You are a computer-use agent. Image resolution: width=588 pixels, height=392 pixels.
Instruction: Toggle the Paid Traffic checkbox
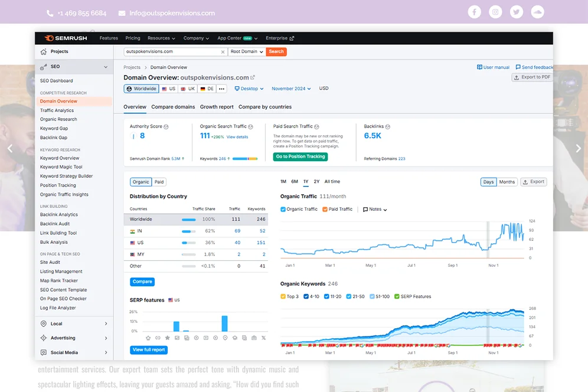(x=325, y=210)
